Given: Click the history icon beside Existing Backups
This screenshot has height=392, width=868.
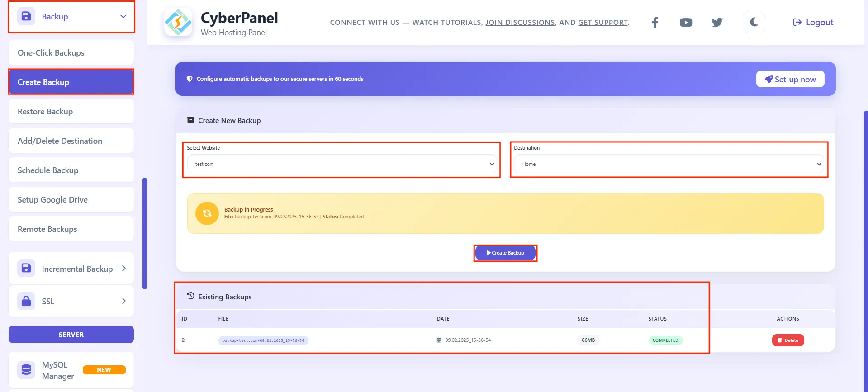Looking at the screenshot, I should pyautogui.click(x=190, y=296).
